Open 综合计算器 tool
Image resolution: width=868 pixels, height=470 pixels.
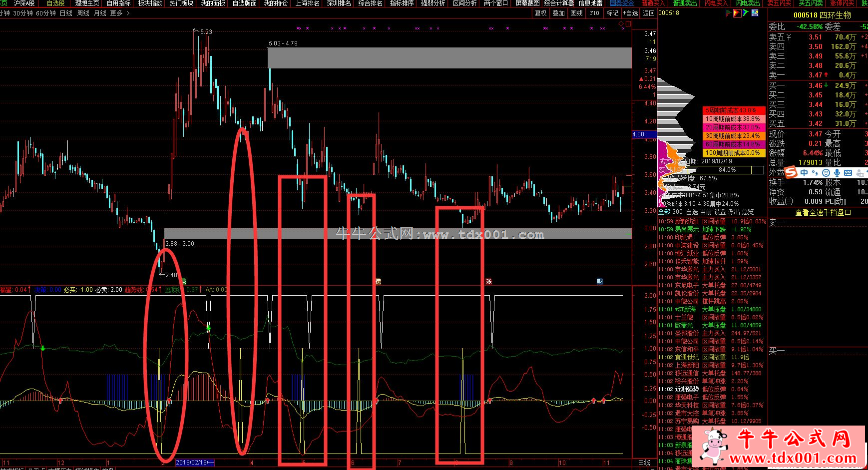pyautogui.click(x=559, y=3)
